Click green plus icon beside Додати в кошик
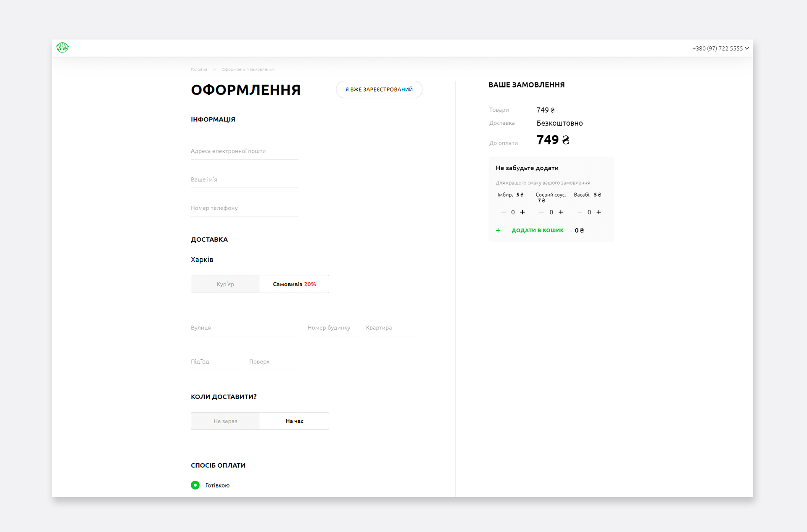The height and width of the screenshot is (532, 807). point(498,230)
